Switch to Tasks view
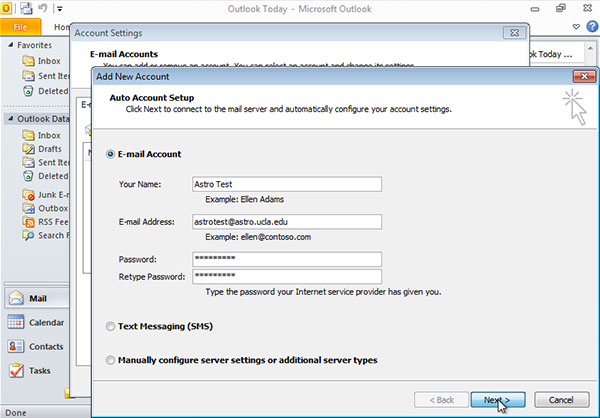This screenshot has height=418, width=600. 37,371
